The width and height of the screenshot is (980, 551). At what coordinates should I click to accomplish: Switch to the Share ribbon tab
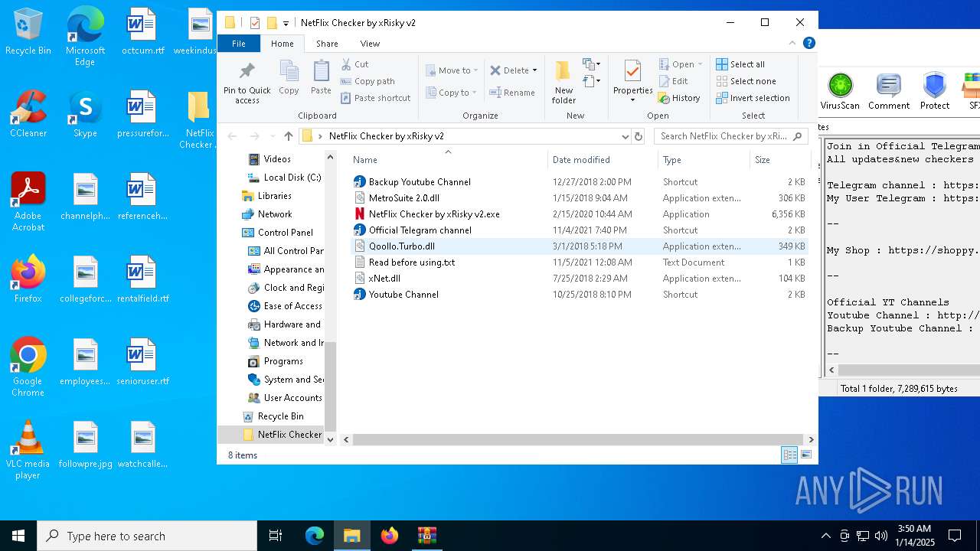pos(327,44)
